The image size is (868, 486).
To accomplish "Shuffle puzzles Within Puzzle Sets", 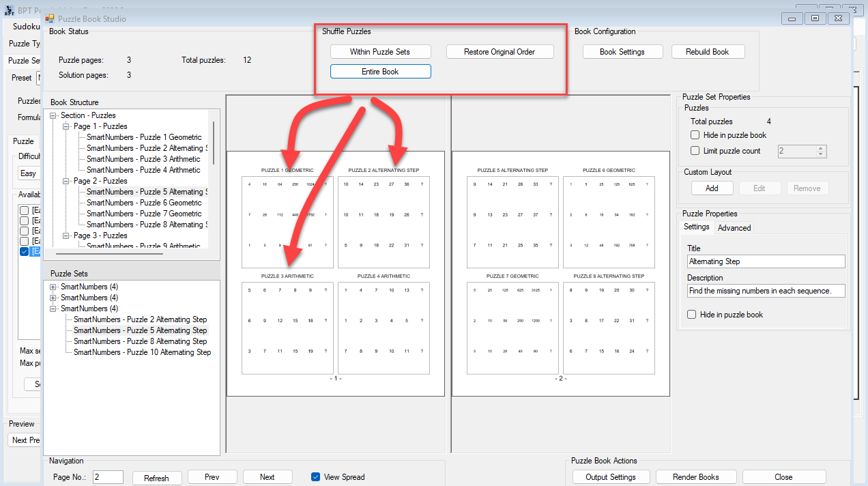I will click(x=380, y=52).
